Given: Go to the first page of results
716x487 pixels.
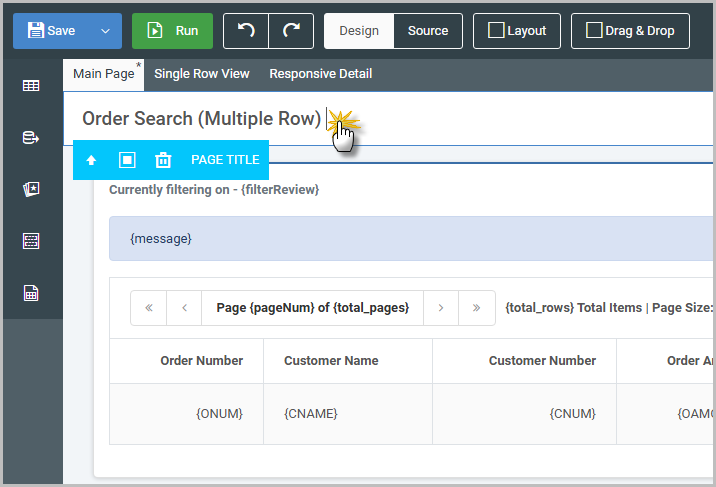Looking at the screenshot, I should (x=149, y=308).
